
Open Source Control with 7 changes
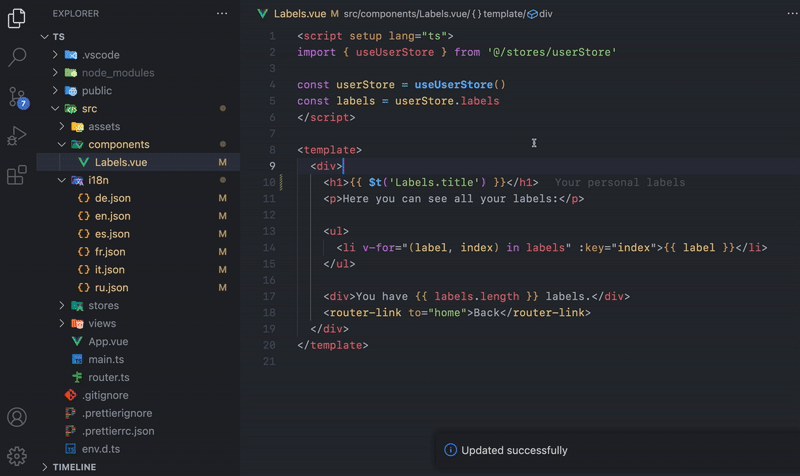(x=18, y=97)
